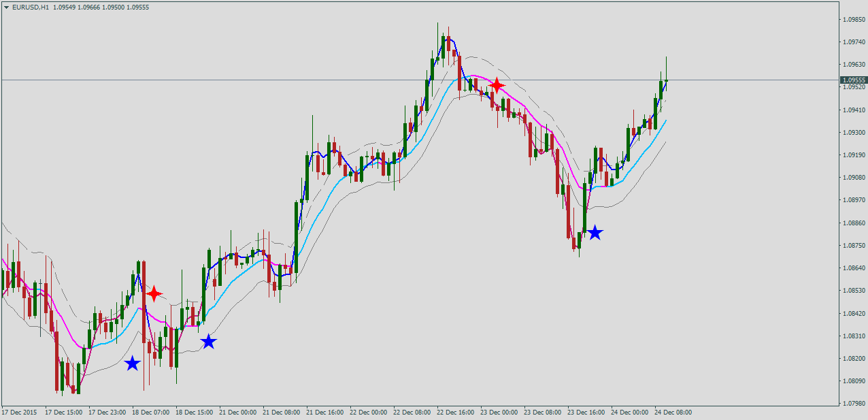Select the 23 Dec 16:00 time label
Viewport: 868px width, 420px height.
pos(586,412)
